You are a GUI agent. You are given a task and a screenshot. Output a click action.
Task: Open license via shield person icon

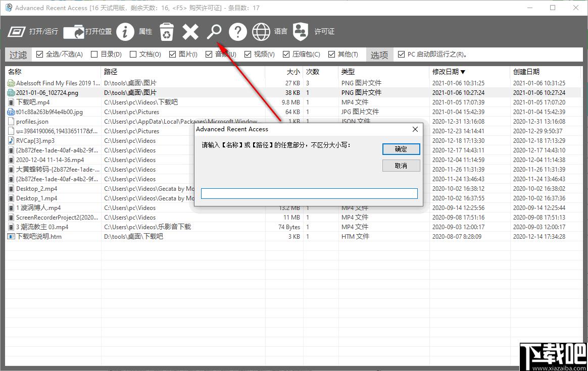[x=301, y=31]
